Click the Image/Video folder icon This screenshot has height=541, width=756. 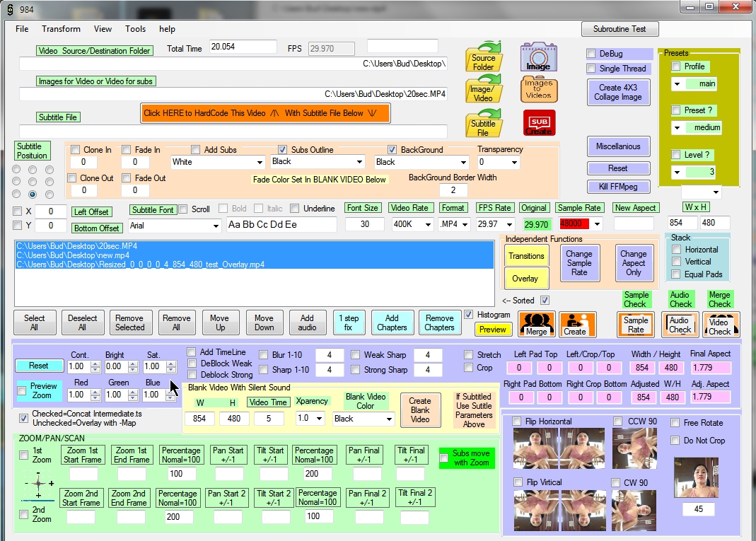point(484,88)
